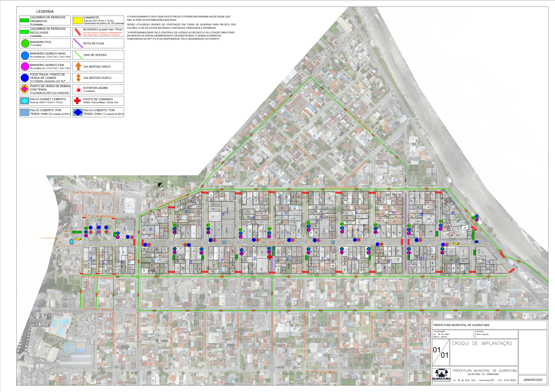Click the Via Sentido Duplo double arrow

pyautogui.click(x=78, y=78)
